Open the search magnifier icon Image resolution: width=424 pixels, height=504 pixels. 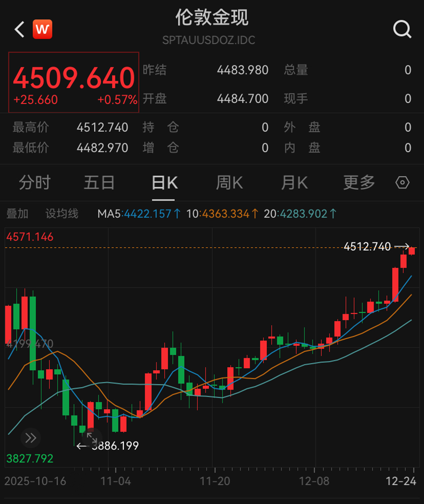click(x=402, y=30)
